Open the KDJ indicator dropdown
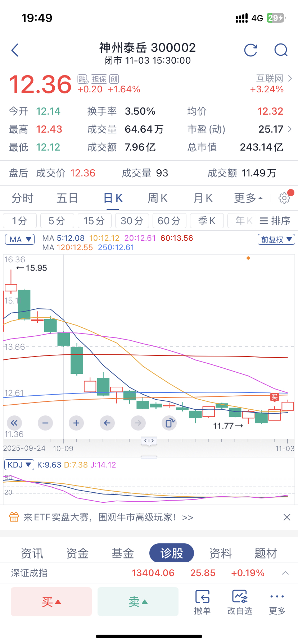 tap(19, 465)
